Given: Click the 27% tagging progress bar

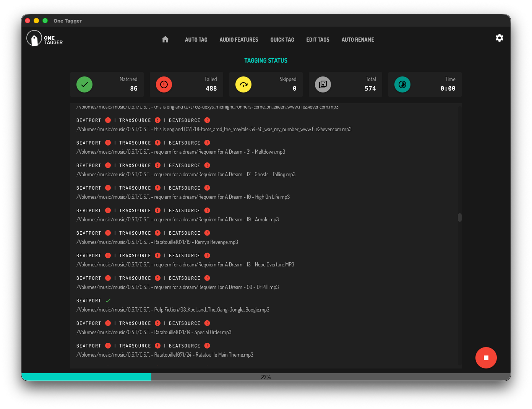Looking at the screenshot, I should point(266,377).
